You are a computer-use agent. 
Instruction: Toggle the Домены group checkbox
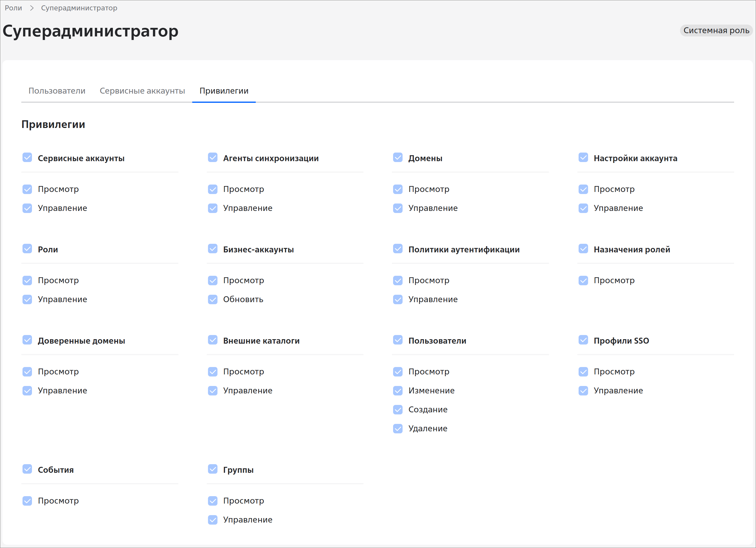398,157
